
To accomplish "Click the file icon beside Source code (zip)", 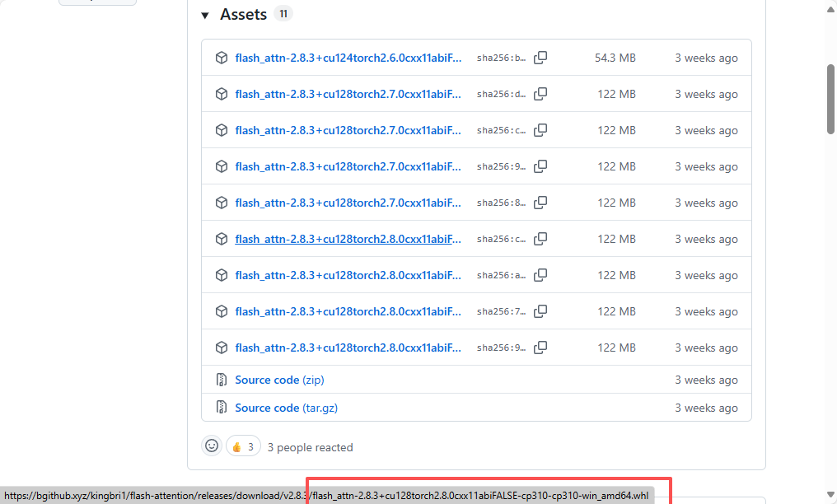I will click(x=221, y=380).
